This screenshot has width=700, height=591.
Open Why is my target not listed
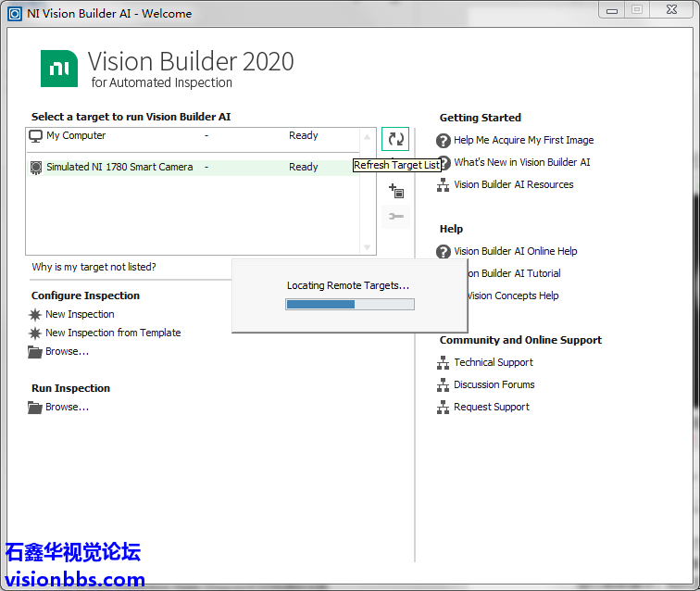point(94,268)
